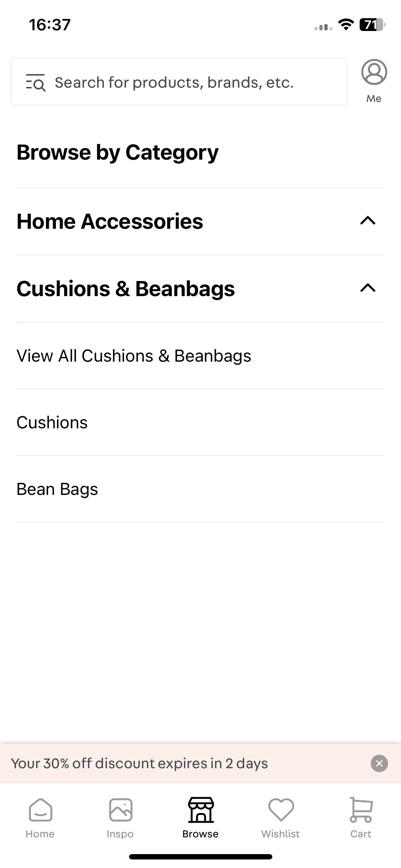The height and width of the screenshot is (868, 401).
Task: Focus the product search field
Action: click(x=179, y=82)
